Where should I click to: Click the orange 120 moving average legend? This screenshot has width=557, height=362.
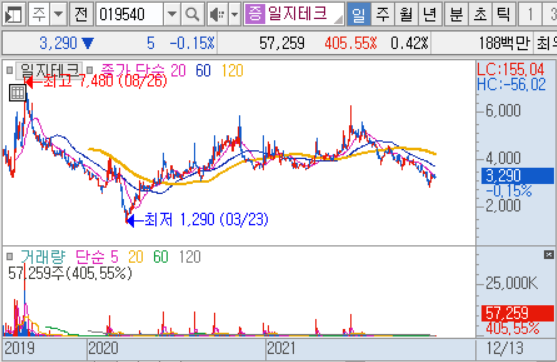232,71
